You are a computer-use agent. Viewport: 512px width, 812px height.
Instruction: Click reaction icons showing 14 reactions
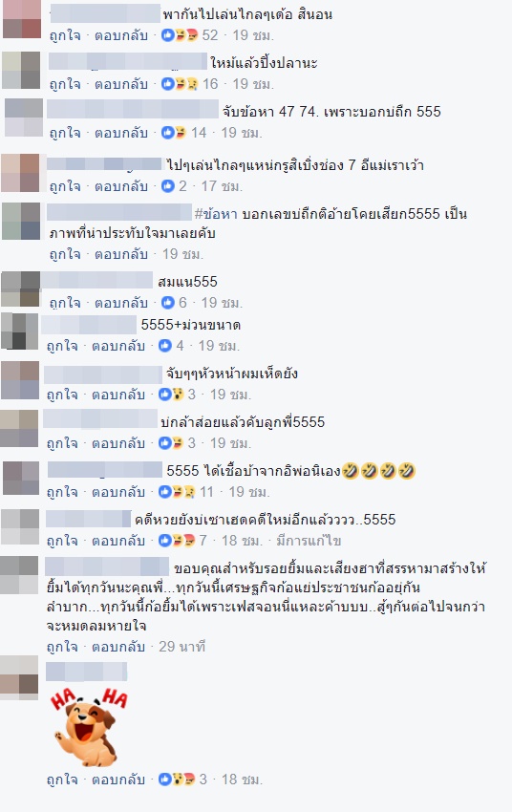[183, 133]
